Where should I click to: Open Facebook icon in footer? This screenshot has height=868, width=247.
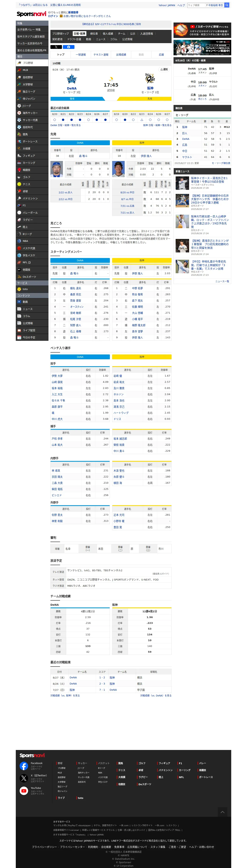click(24, 766)
